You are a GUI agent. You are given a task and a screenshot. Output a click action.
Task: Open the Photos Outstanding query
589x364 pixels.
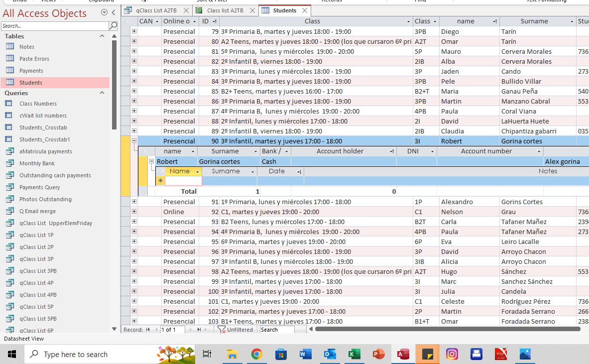[45, 200]
